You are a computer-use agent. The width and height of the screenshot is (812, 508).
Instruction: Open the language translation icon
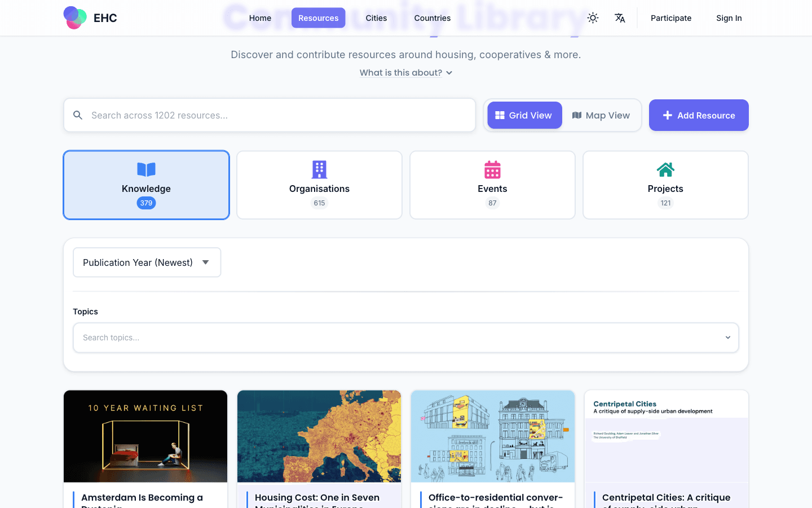(620, 17)
